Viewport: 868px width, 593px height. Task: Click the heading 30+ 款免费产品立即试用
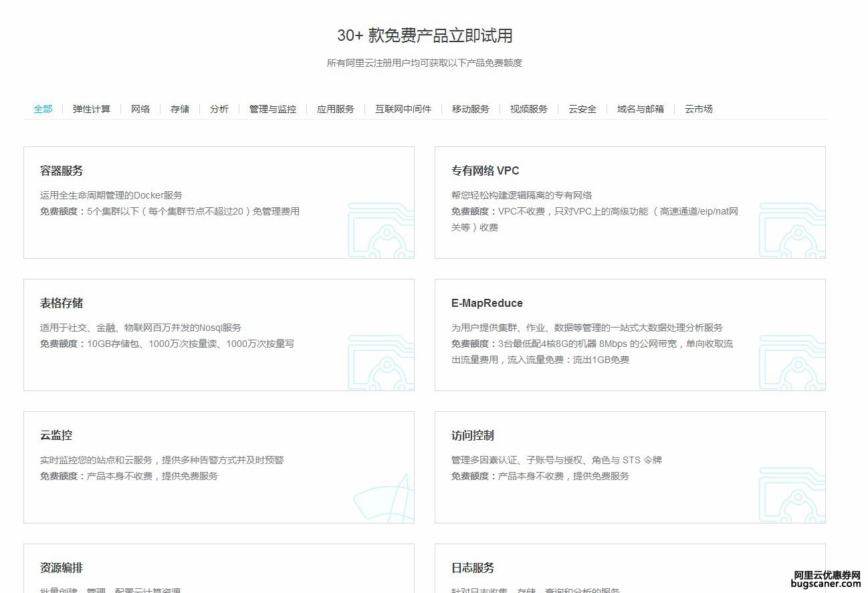tap(425, 35)
